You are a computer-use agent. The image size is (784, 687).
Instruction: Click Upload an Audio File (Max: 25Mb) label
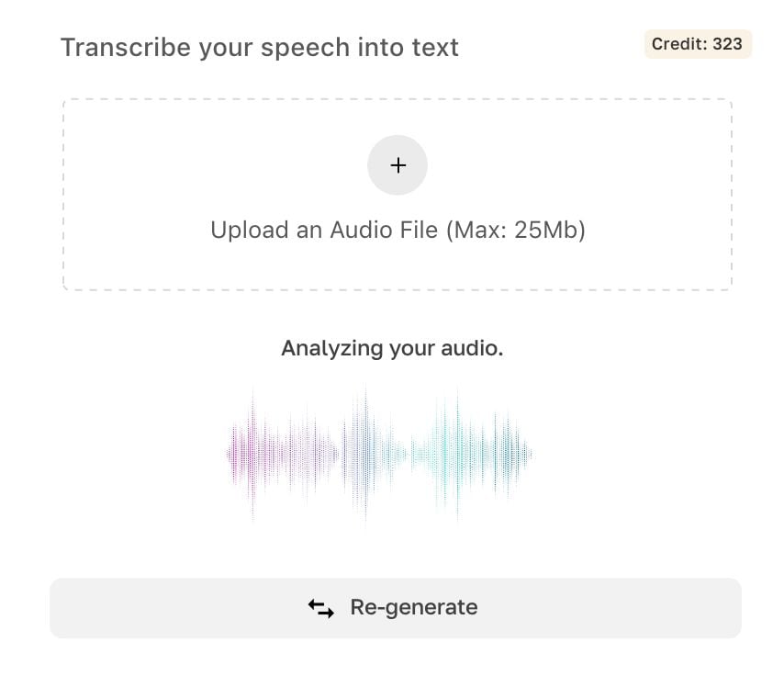[398, 230]
